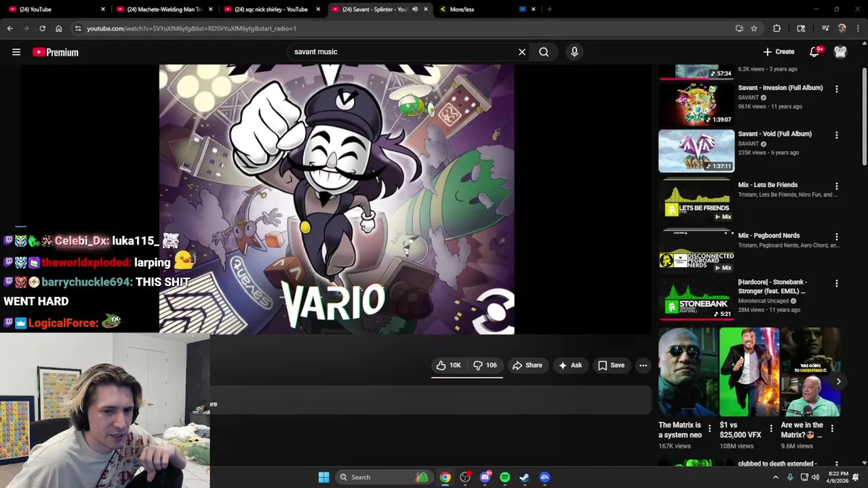868x488 pixels.
Task: Switch to xqc nick shirley tab
Action: [271, 9]
